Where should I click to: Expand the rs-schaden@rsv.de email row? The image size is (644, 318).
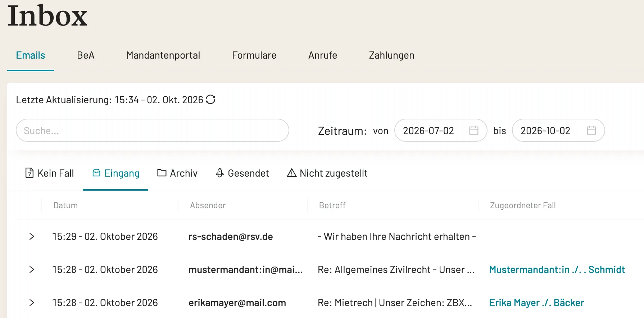(x=32, y=236)
